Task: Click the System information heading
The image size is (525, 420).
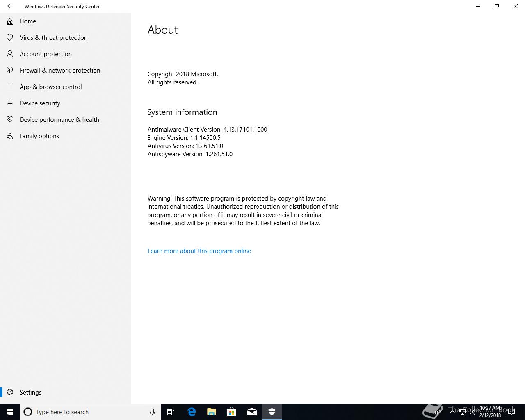Action: [182, 112]
